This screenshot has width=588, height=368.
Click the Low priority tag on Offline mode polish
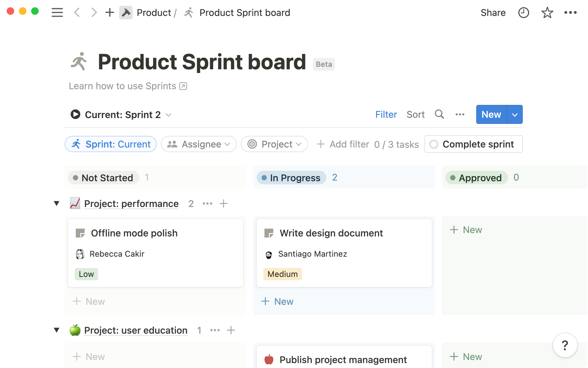pos(86,274)
